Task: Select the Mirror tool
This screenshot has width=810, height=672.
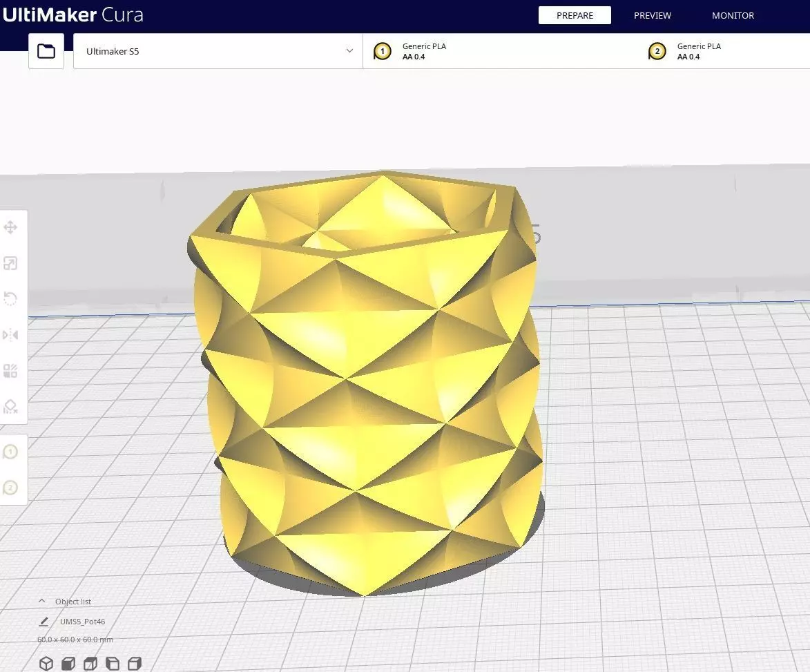Action: 10,335
